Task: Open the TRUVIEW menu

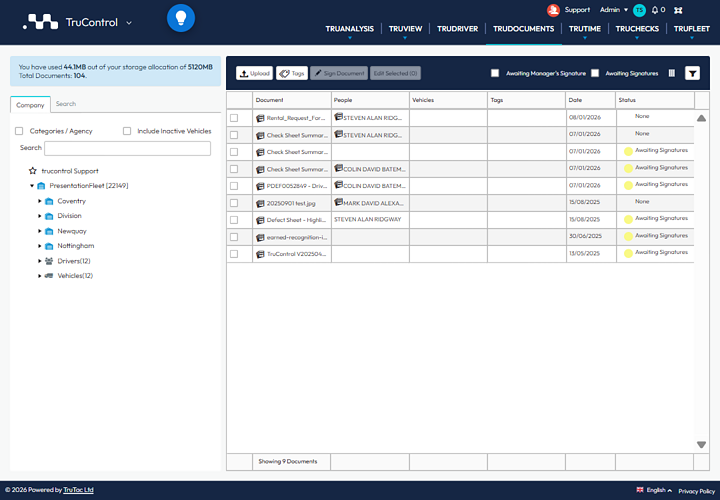Action: click(405, 29)
